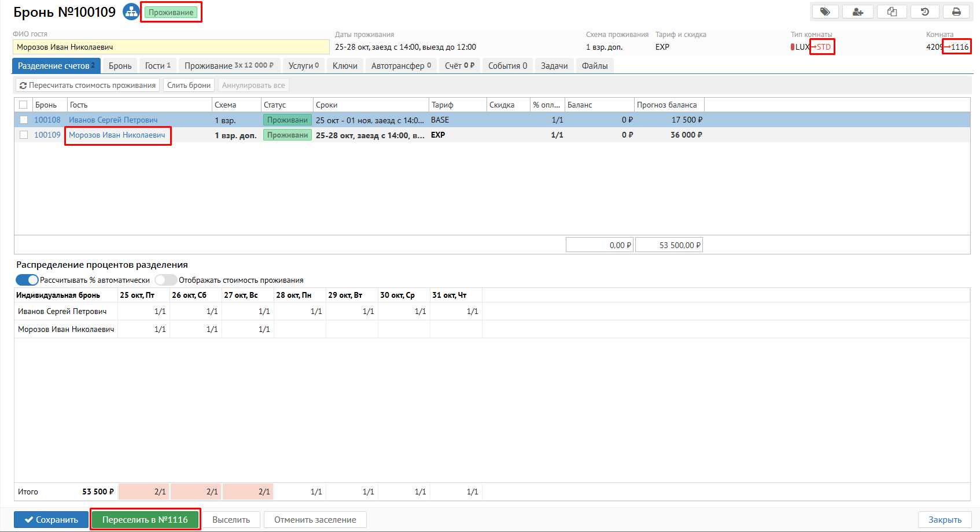
Task: Check the box for booking 100108
Action: (x=24, y=120)
